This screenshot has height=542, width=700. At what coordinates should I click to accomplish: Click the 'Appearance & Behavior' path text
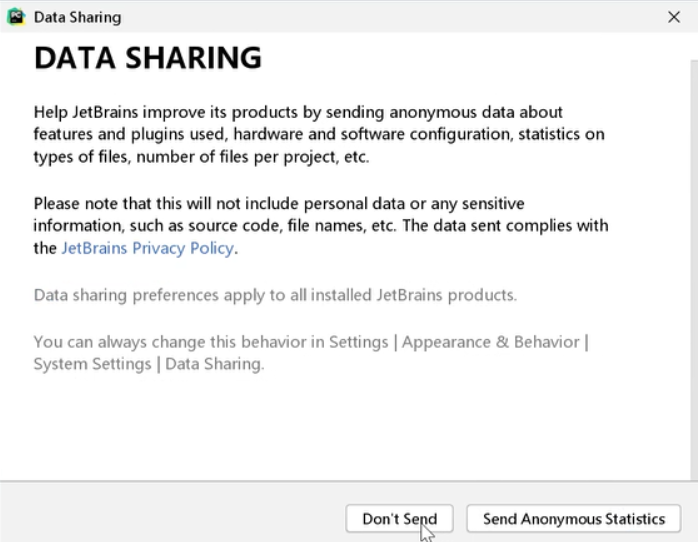pos(491,342)
